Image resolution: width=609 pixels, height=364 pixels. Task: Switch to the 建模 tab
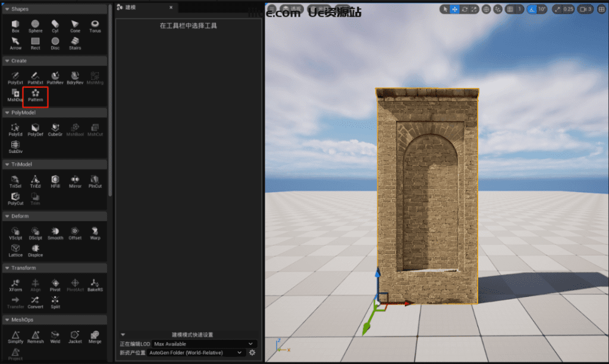pos(130,8)
